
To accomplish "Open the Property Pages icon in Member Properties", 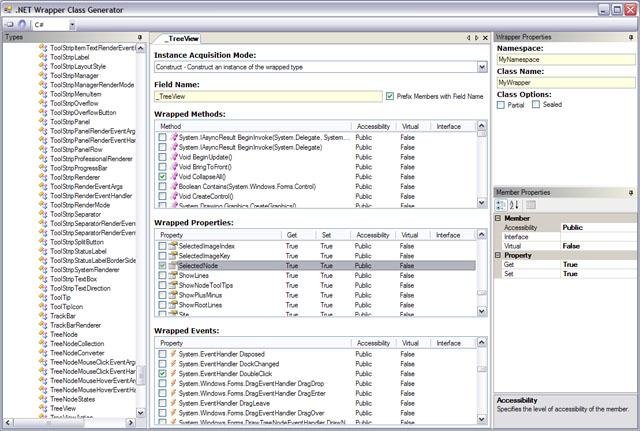I will pyautogui.click(x=531, y=205).
